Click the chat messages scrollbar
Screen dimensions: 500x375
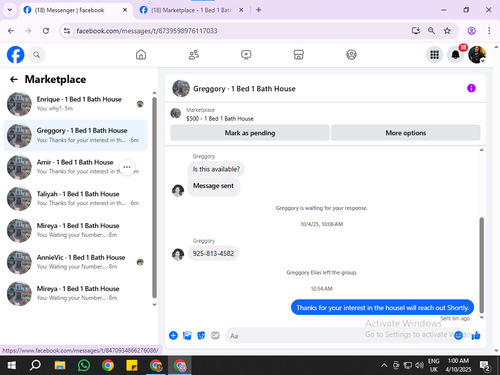click(481, 265)
